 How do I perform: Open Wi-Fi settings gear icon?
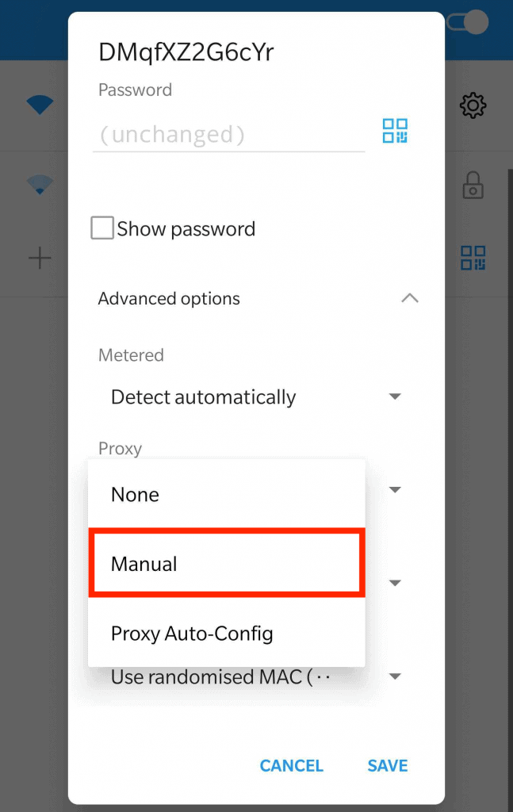(473, 105)
